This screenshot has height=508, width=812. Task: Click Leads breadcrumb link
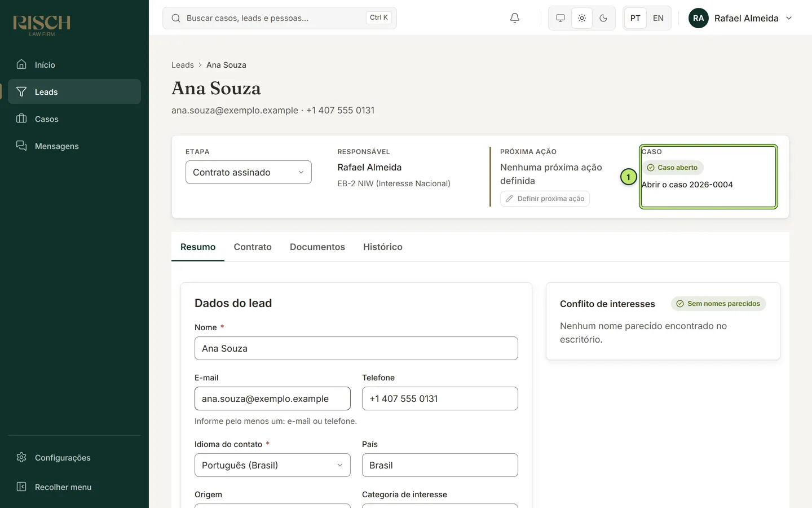click(x=183, y=65)
